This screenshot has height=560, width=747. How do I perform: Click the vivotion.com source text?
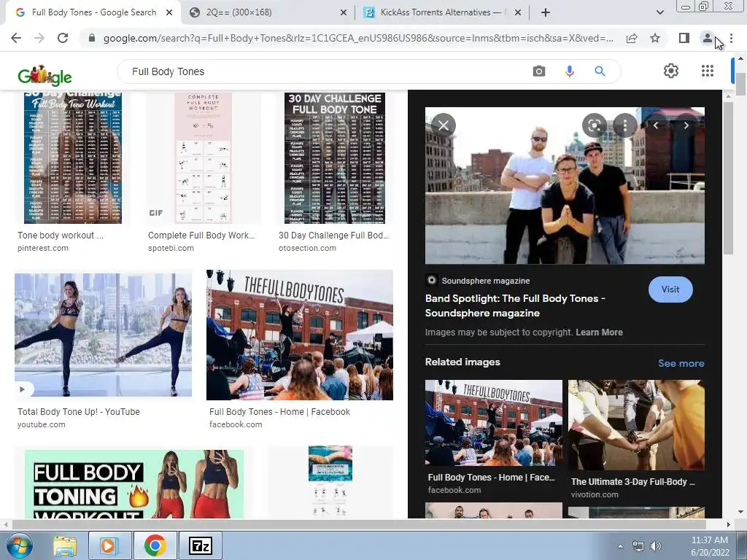click(x=595, y=495)
